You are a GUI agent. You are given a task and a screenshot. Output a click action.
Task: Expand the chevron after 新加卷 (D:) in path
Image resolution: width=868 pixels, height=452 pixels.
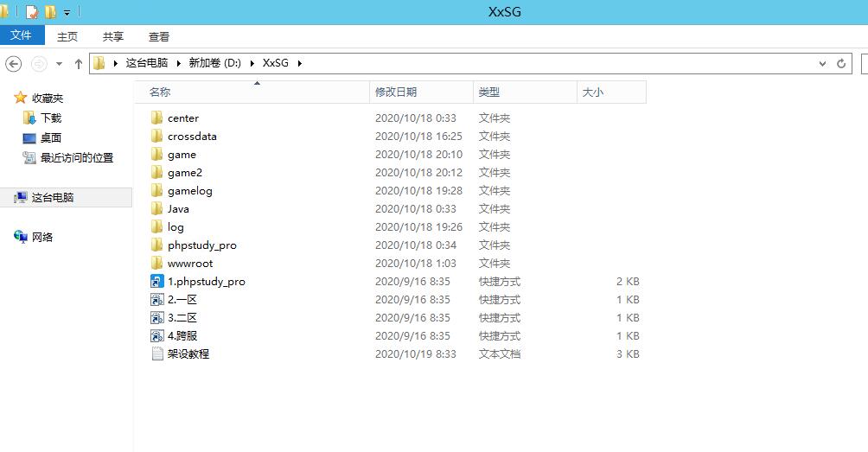(x=252, y=63)
